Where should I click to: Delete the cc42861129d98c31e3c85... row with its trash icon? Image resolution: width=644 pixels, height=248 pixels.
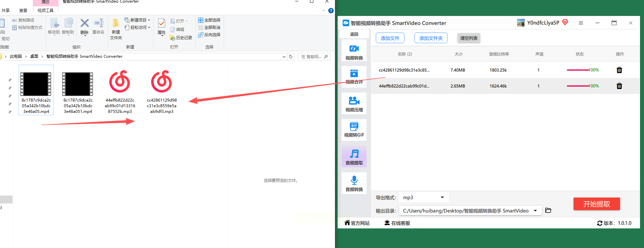pos(619,70)
